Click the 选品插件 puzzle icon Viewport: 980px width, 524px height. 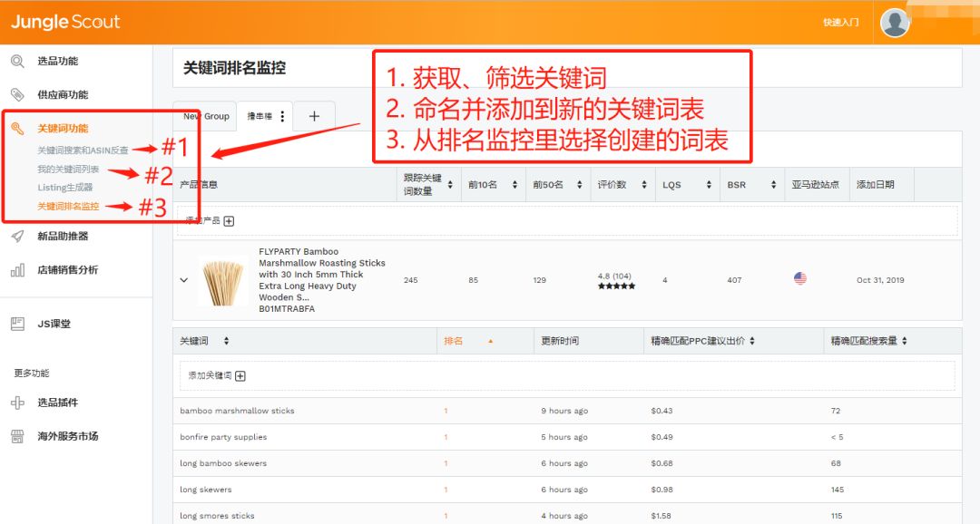click(17, 403)
